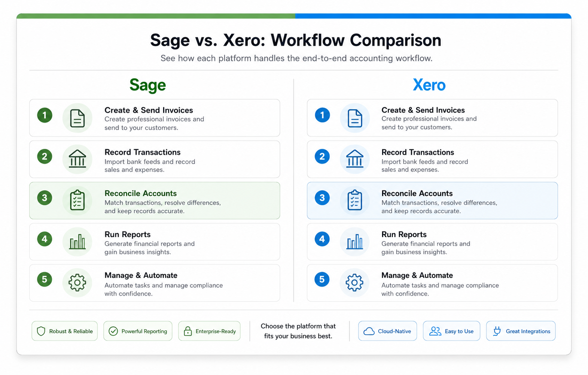This screenshot has width=588, height=375.
Task: Click the Xero bar chart reports icon
Action: [x=355, y=242]
